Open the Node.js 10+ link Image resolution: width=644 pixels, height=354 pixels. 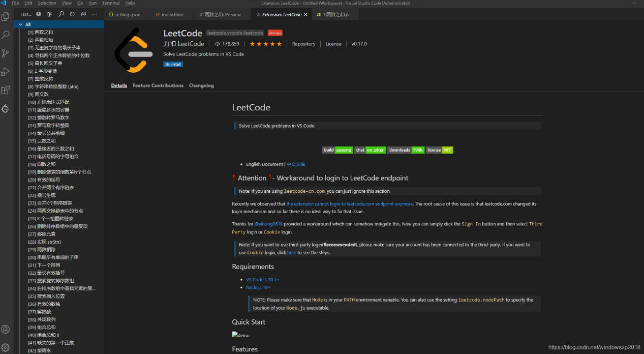pyautogui.click(x=258, y=288)
